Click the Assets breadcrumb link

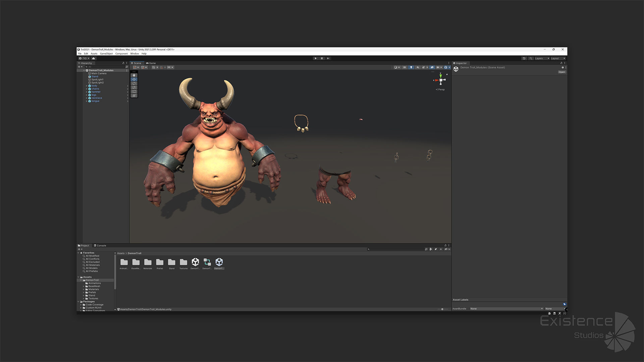coord(121,253)
